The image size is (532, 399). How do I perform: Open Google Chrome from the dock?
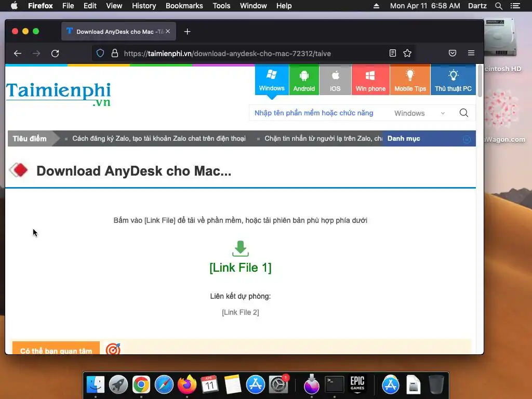pos(141,384)
